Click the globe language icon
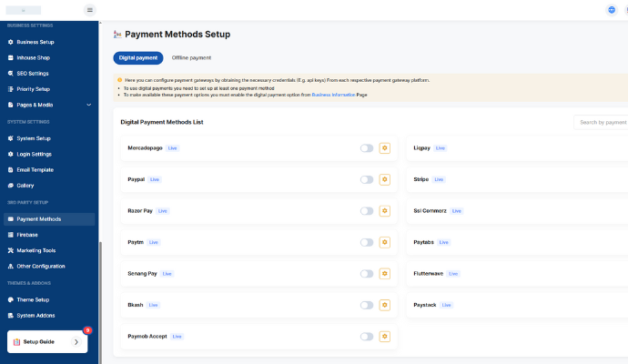Viewport: 628px width, 364px height. click(x=612, y=10)
